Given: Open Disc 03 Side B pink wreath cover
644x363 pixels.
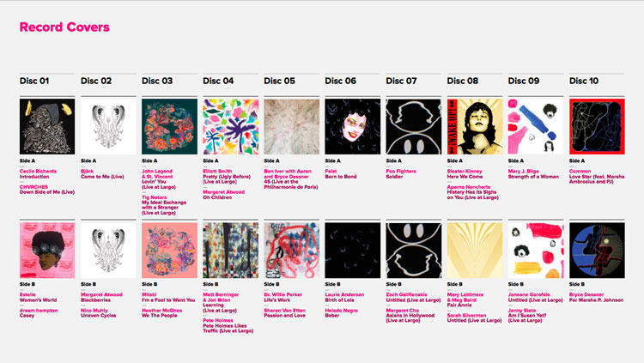Looking at the screenshot, I should click(x=169, y=251).
